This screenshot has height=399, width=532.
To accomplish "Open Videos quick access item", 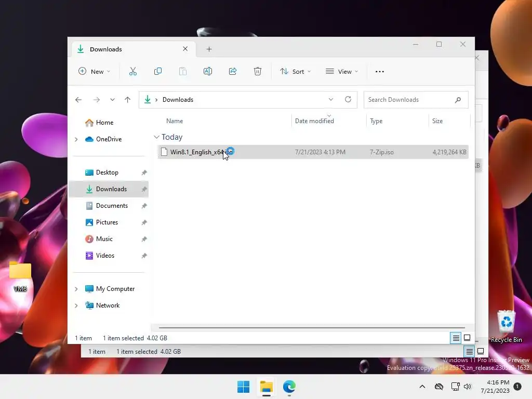I will coord(100,256).
